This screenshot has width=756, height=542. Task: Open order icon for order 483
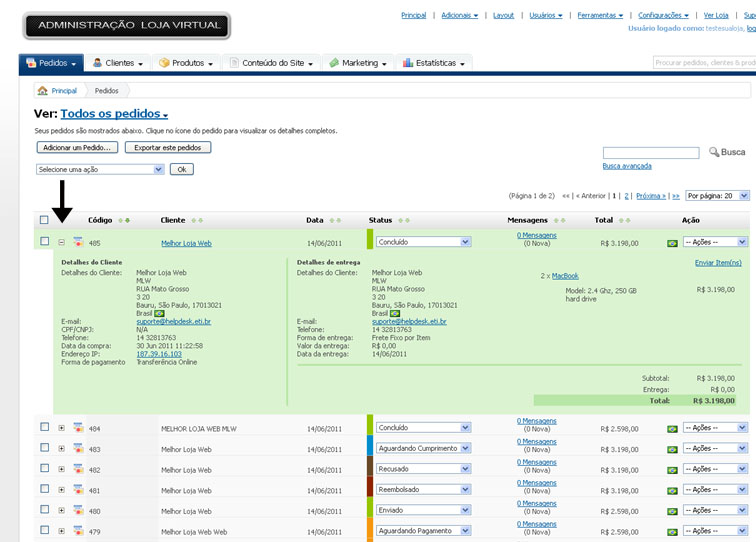78,448
